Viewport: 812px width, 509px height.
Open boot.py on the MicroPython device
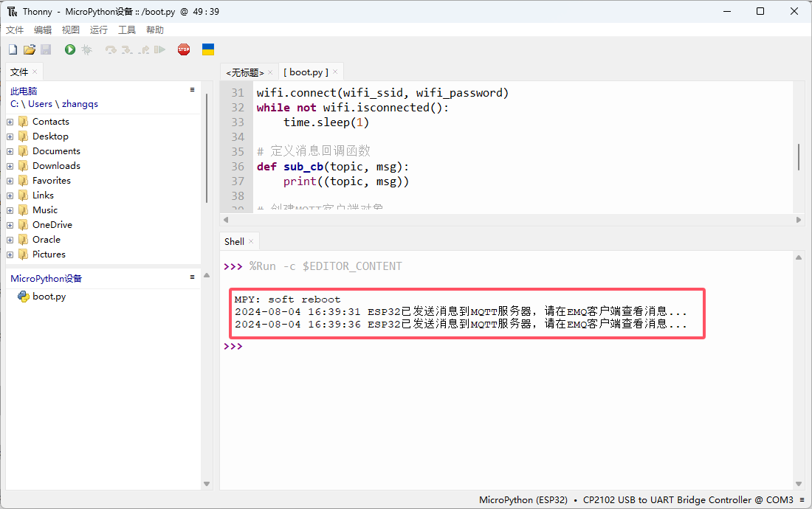coord(49,297)
